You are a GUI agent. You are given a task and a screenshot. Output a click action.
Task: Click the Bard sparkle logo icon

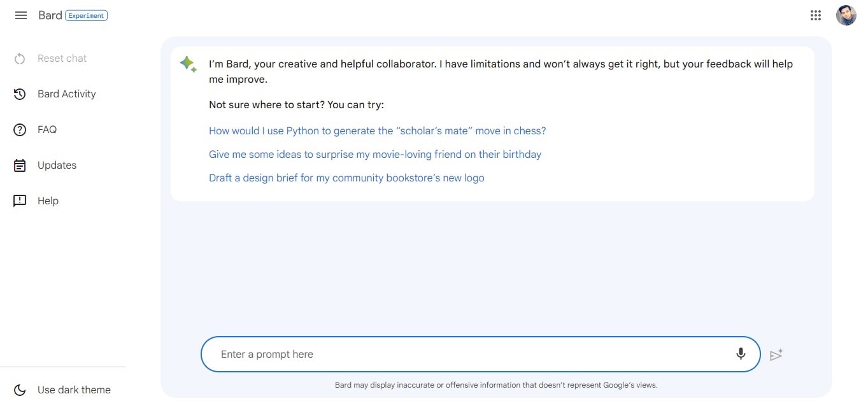[x=188, y=64]
